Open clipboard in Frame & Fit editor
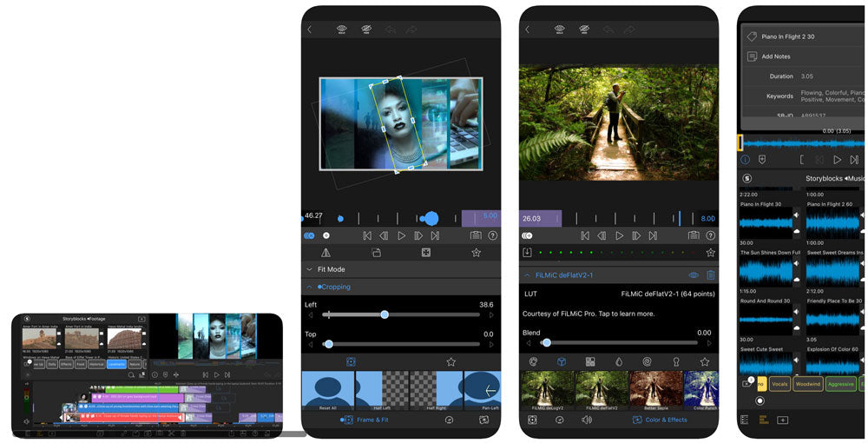Screen dimensions: 868x443 [x=476, y=235]
